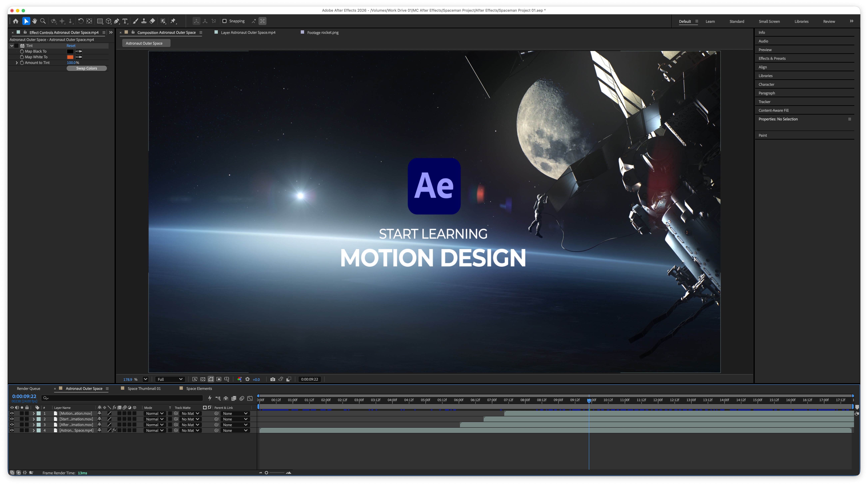The image size is (868, 485).
Task: Select the Orbit camera tool
Action: point(54,21)
